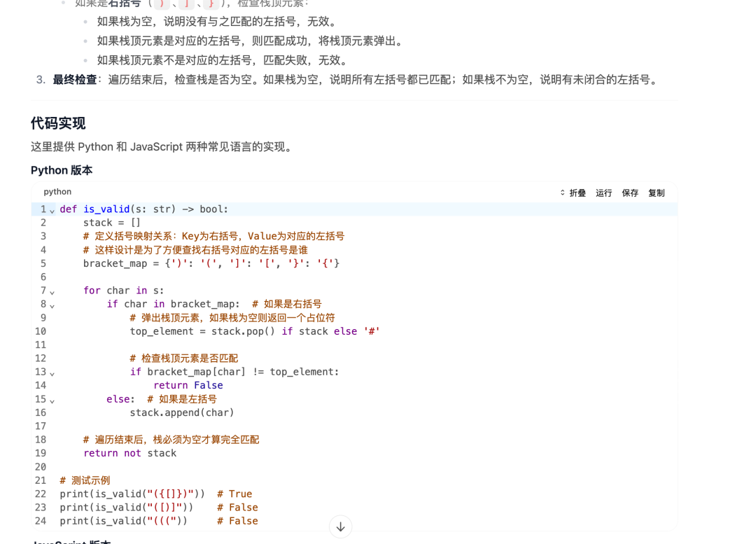The height and width of the screenshot is (544, 756).
Task: Click line number 10 in the gutter
Action: pos(41,331)
